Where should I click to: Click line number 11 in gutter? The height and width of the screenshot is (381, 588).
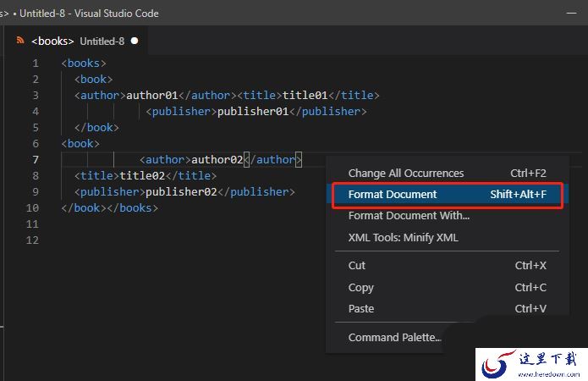click(32, 224)
